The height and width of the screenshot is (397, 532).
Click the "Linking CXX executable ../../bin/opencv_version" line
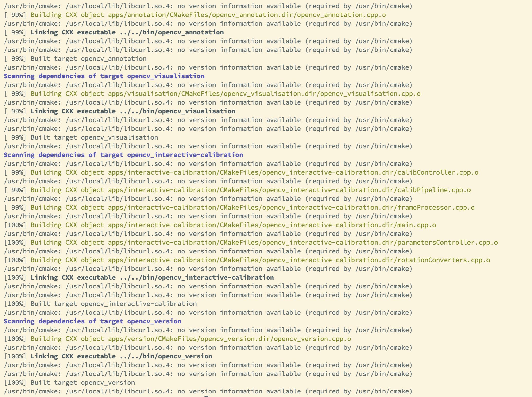[x=121, y=356]
